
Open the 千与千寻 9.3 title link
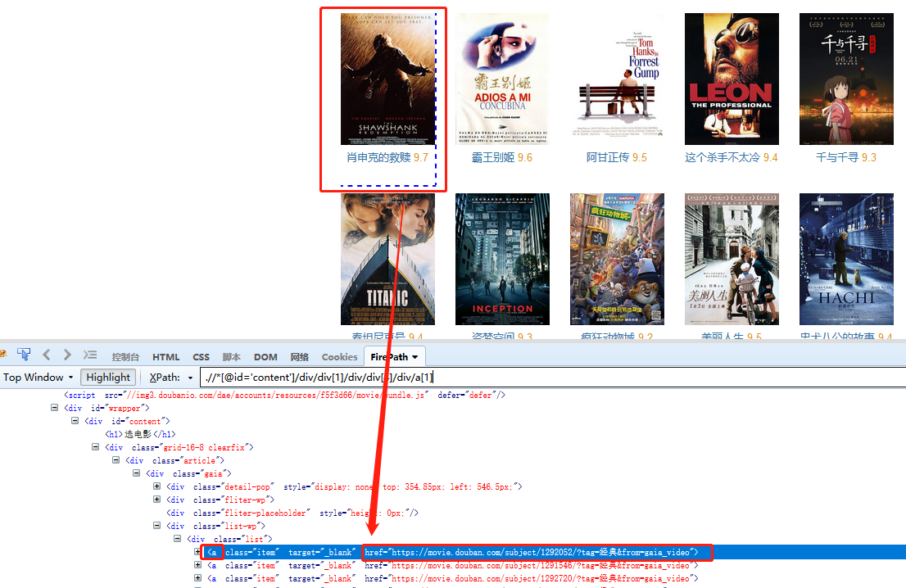[x=846, y=158]
